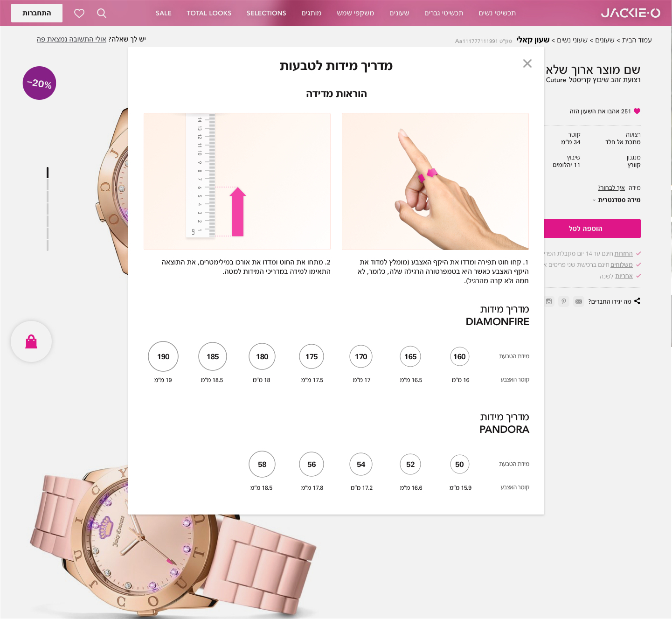
Task: Click the התחברות login button
Action: 37,13
